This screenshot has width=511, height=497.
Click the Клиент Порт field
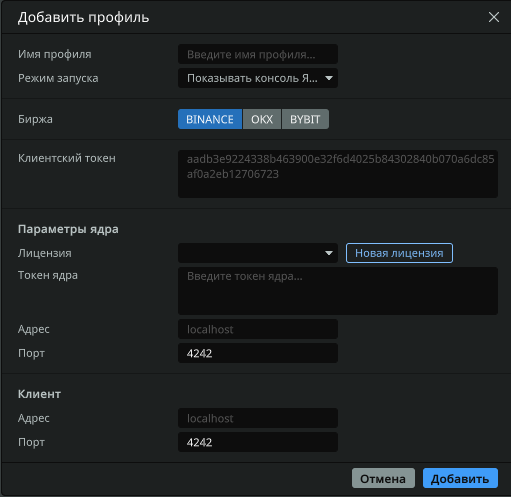tap(258, 442)
